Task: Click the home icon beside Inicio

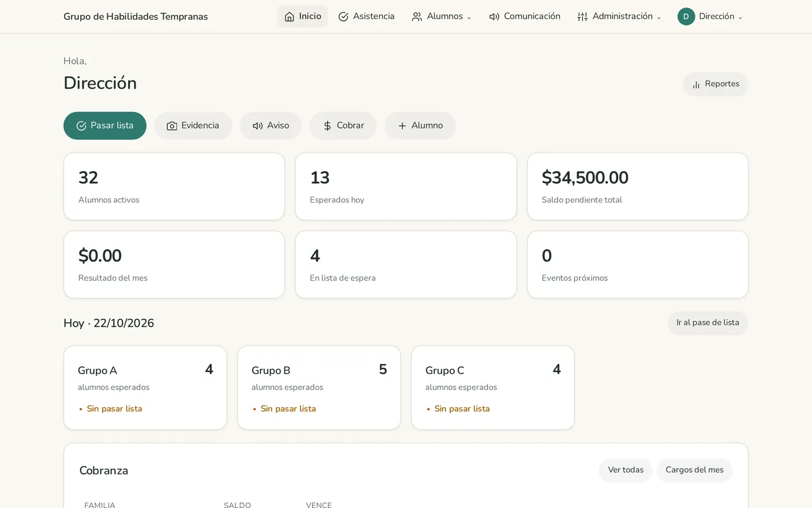Action: pyautogui.click(x=289, y=17)
